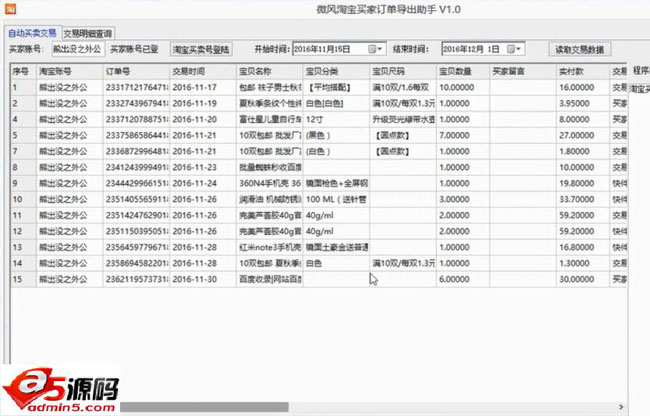Select the cell dated 2016-11-23
The width and height of the screenshot is (650, 416).
pyautogui.click(x=203, y=167)
